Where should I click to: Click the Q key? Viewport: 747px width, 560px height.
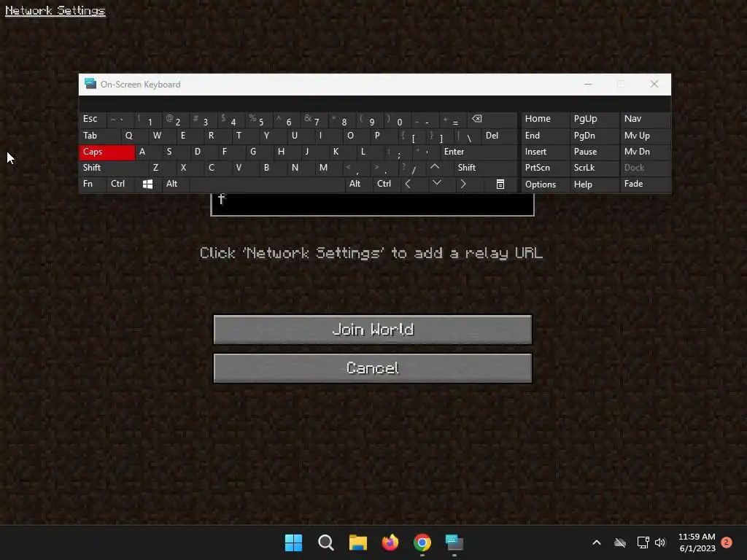134,136
